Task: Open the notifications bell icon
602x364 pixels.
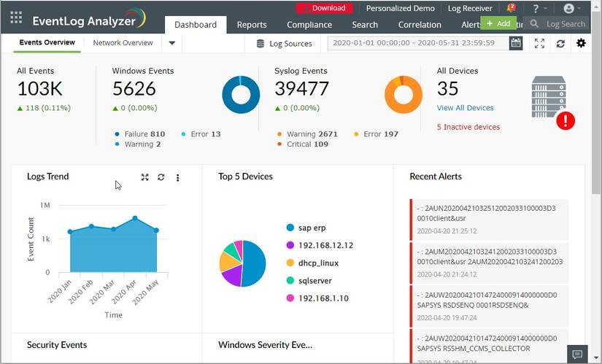Action: pos(511,8)
